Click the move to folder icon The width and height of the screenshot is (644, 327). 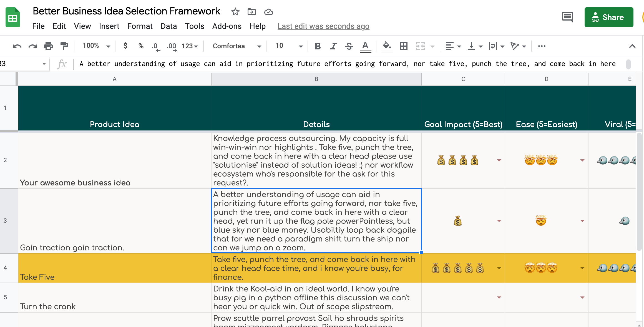coord(252,12)
